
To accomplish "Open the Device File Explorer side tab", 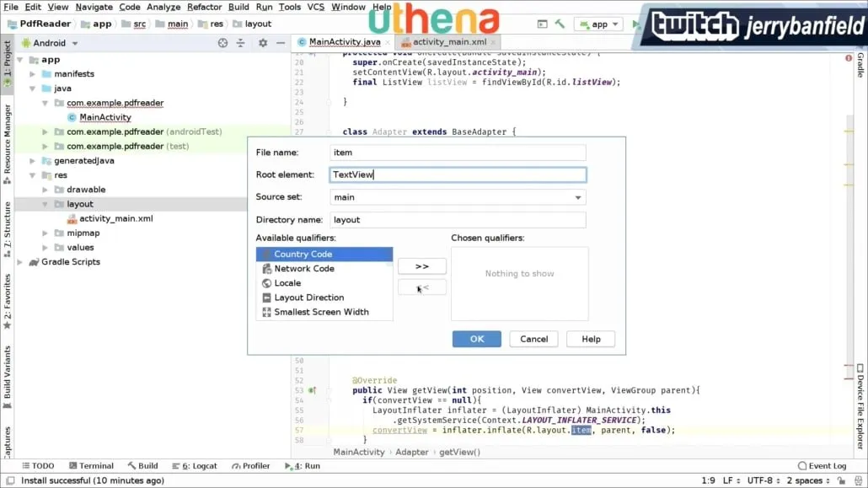I will click(x=860, y=406).
